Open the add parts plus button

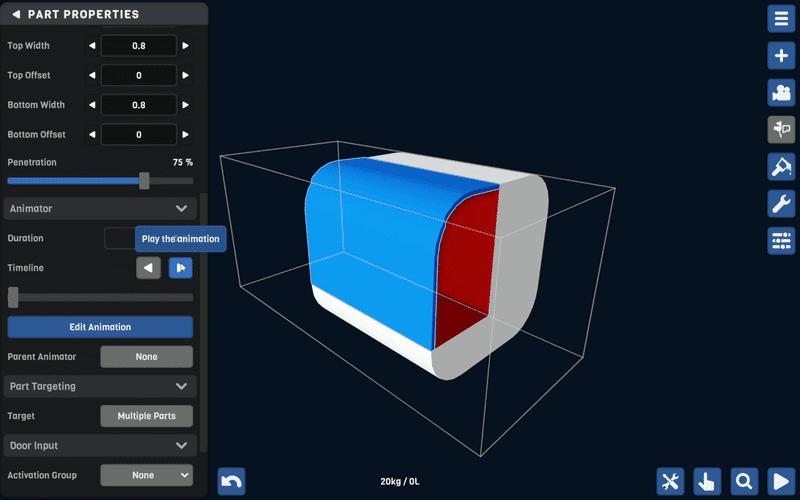[781, 56]
